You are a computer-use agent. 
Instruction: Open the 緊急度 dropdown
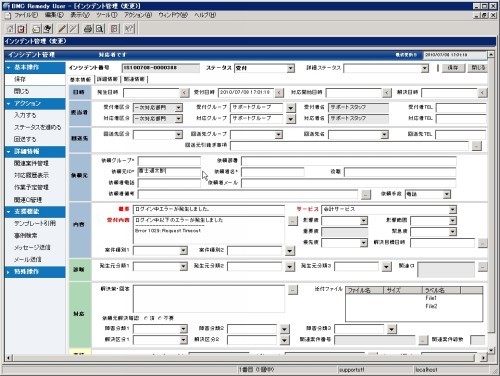coord(452,232)
